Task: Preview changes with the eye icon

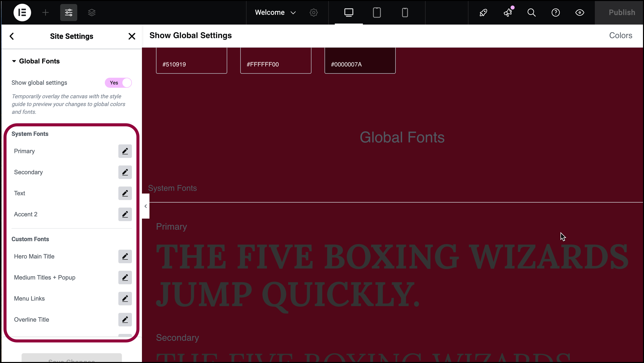Action: [x=580, y=13]
